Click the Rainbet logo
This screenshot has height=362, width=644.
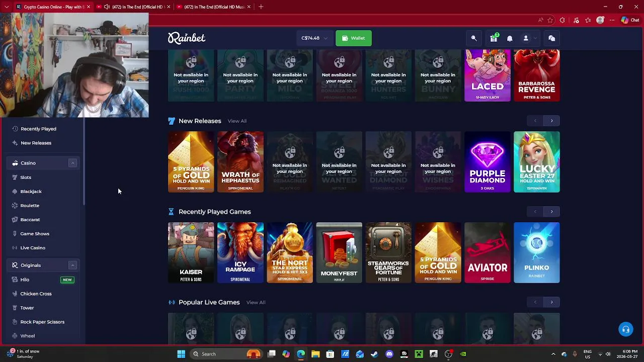(187, 38)
